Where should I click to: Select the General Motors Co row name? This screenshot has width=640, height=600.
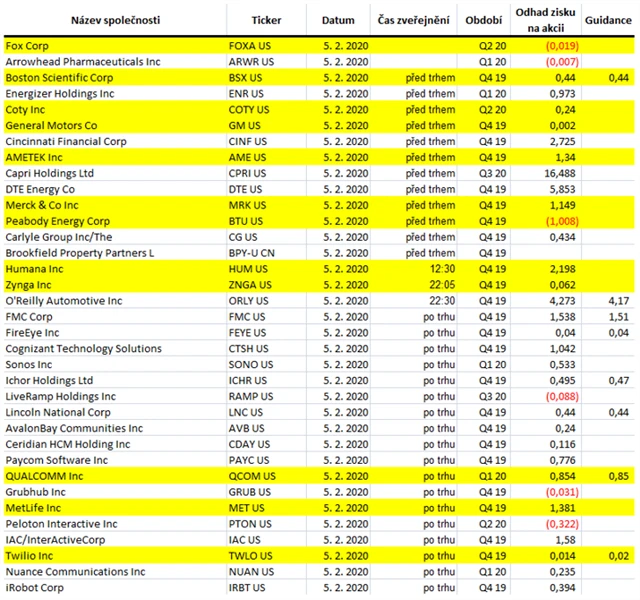click(x=52, y=126)
